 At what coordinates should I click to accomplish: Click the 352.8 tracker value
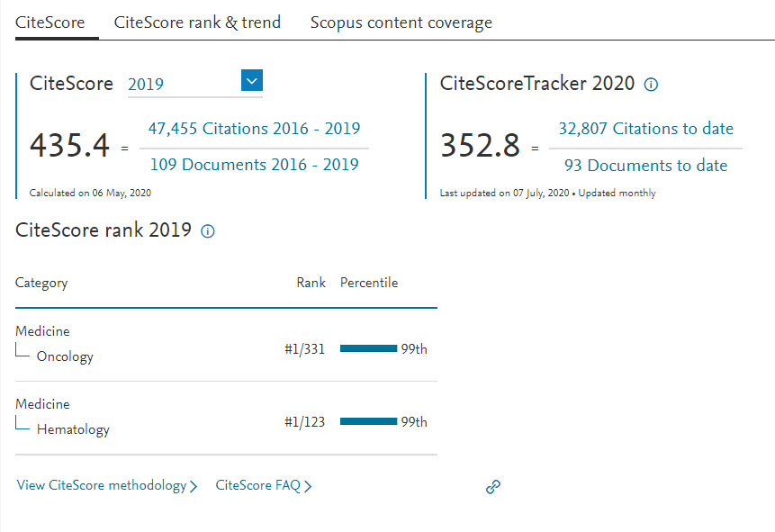(480, 146)
